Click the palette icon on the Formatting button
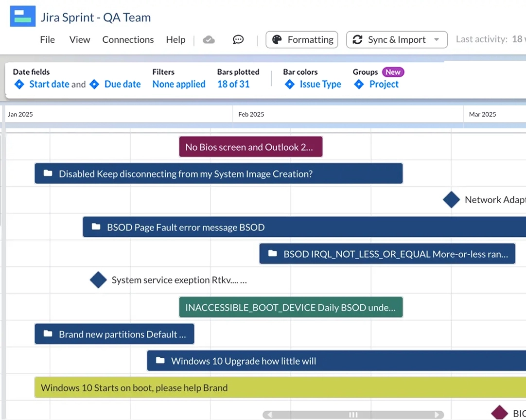 click(277, 39)
